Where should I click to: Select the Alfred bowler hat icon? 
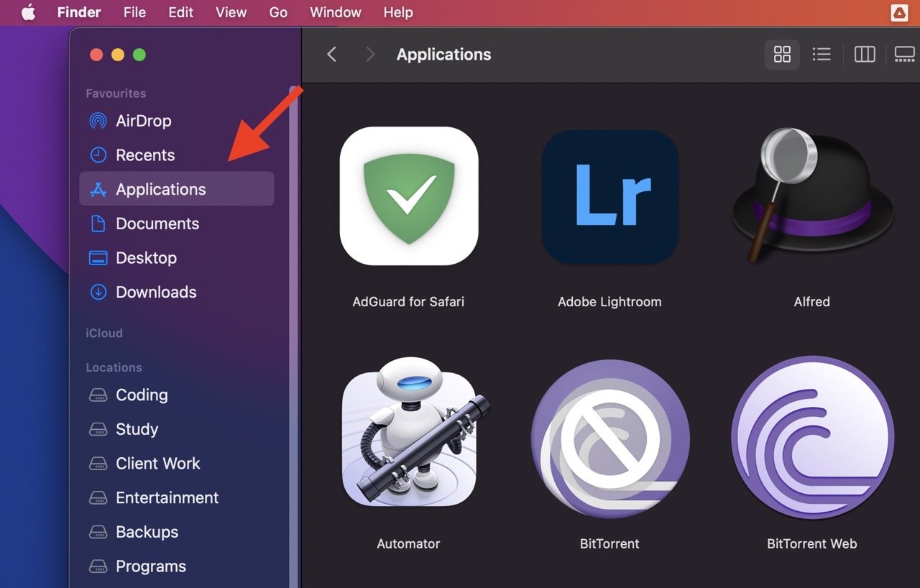(x=812, y=195)
